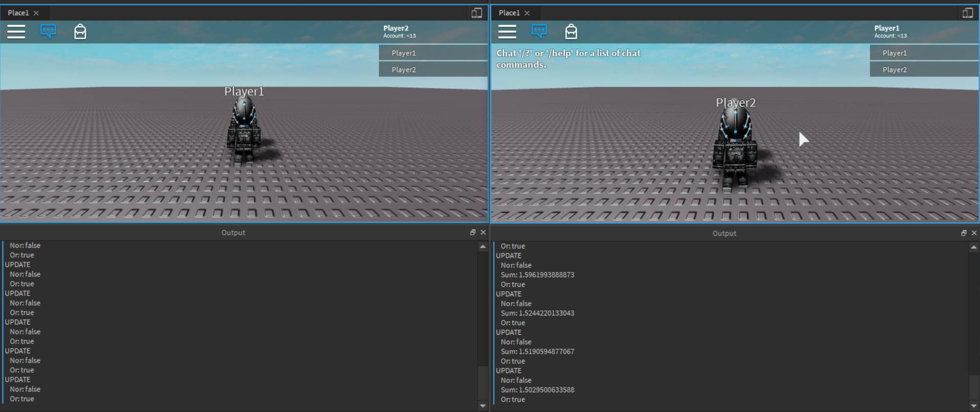Click the scroll-down arrow of the right Output panel
Screen dimensions: 980x412
[974, 406]
